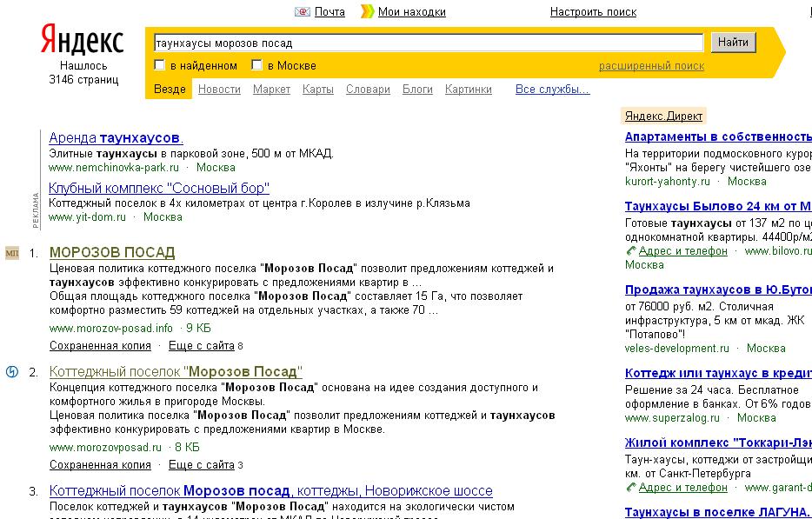812x519 pixels.
Task: Open the Яндекс.Директ link
Action: pos(664,115)
